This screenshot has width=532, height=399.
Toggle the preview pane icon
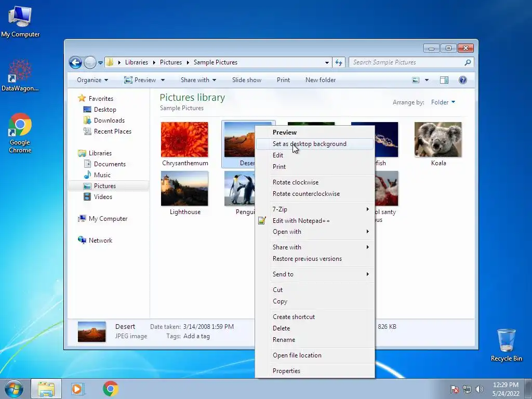click(444, 80)
